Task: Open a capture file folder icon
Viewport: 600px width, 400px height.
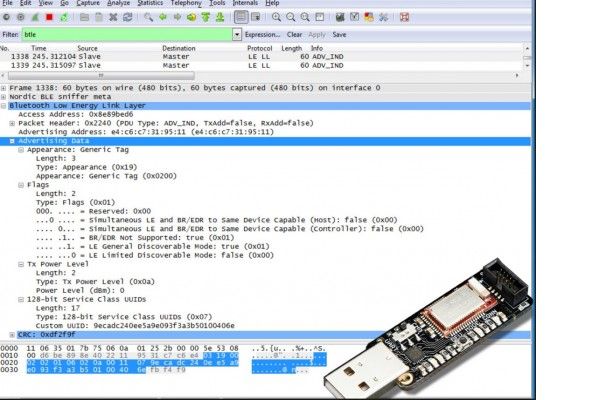Action: [x=84, y=17]
